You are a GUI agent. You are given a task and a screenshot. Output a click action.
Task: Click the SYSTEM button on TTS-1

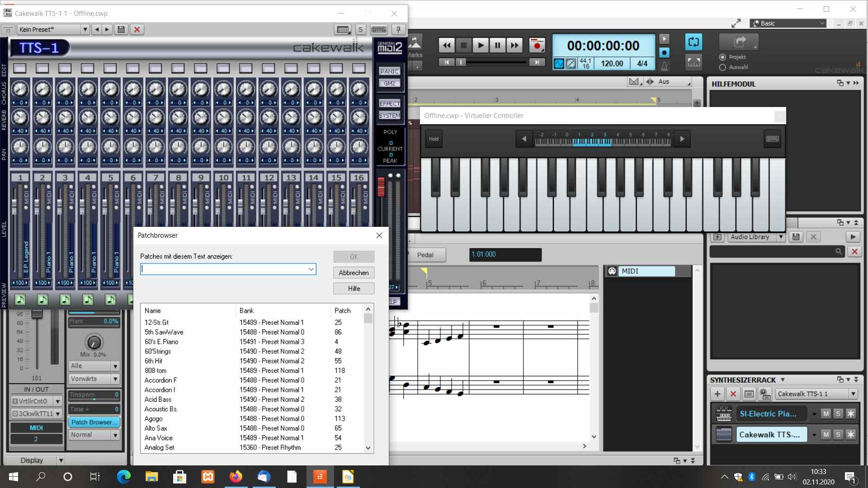[389, 114]
